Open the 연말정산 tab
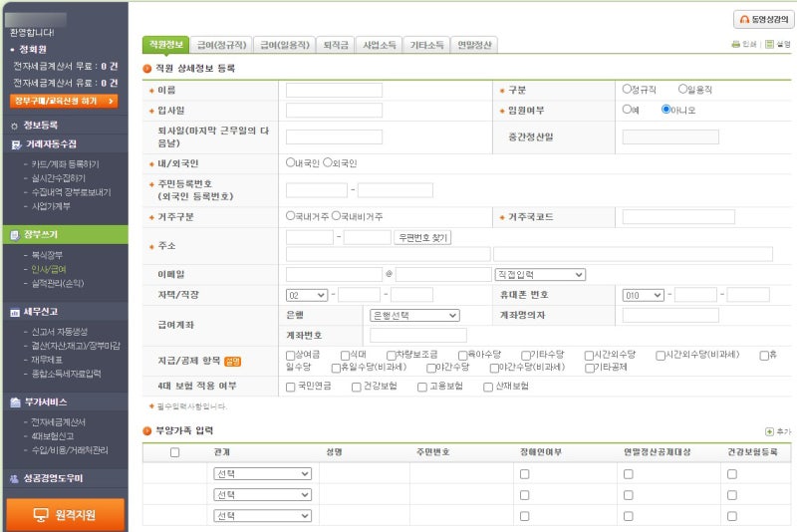The height and width of the screenshot is (532, 797). coord(474,45)
